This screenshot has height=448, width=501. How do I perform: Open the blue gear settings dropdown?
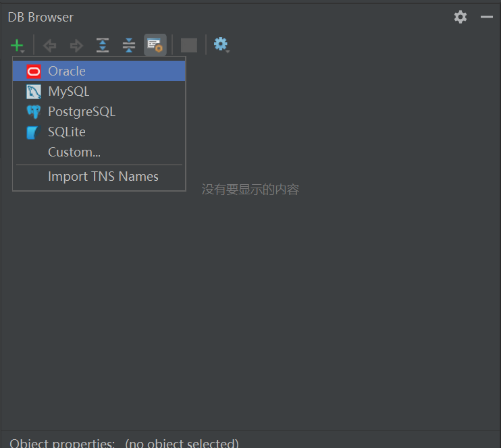tap(221, 45)
